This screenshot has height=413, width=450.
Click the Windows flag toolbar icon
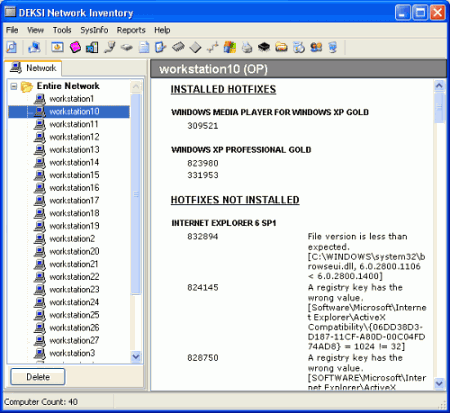coord(230,47)
